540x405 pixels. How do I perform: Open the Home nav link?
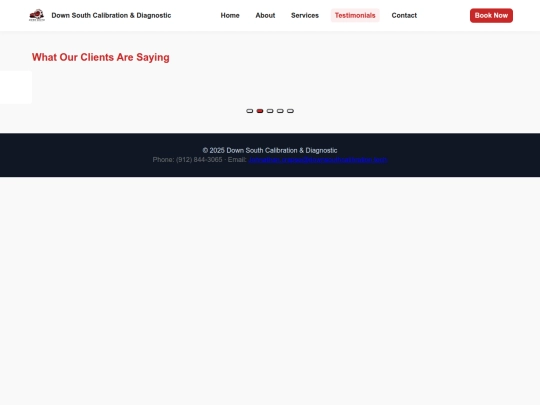pyautogui.click(x=230, y=15)
